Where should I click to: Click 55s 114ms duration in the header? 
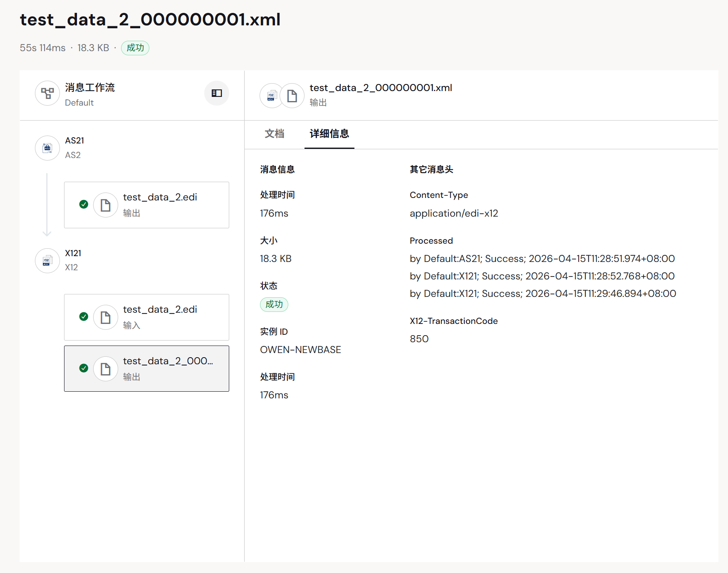[42, 48]
